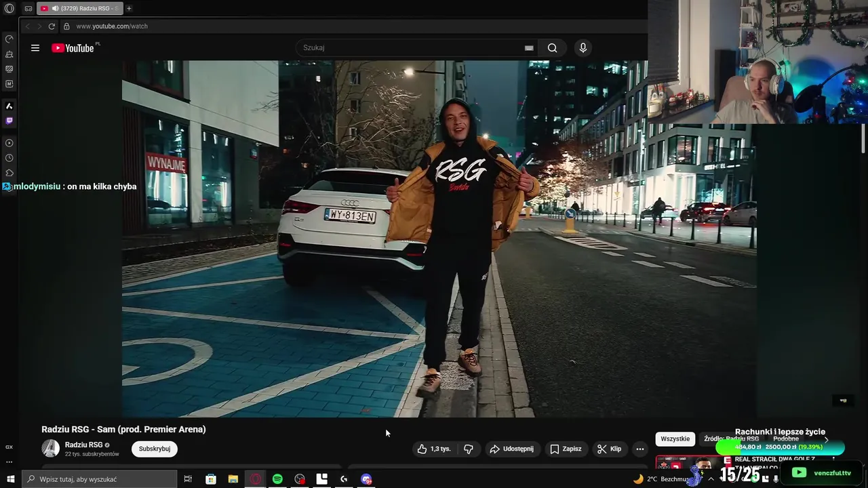This screenshot has height=488, width=868.
Task: Click the video player showing the RSG rapper
Action: 439,239
